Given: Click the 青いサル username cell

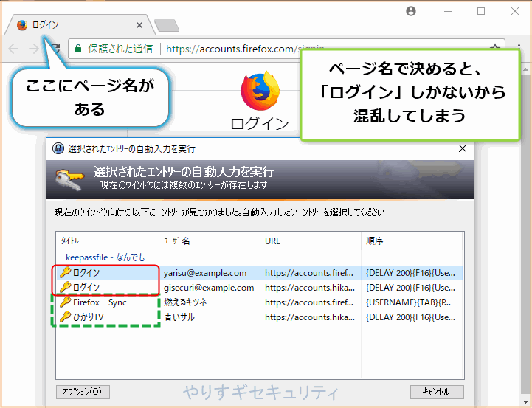Looking at the screenshot, I should (179, 317).
